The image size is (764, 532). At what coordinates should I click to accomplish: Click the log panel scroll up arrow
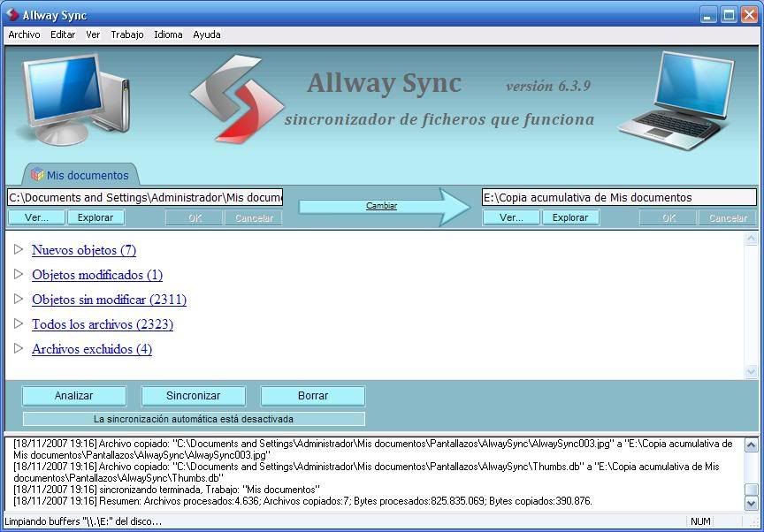[752, 445]
